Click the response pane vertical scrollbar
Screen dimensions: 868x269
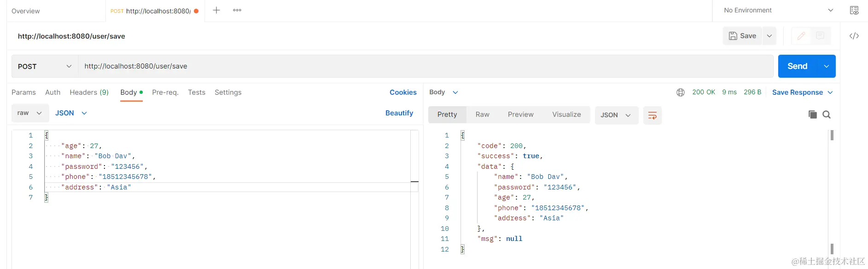tap(832, 193)
